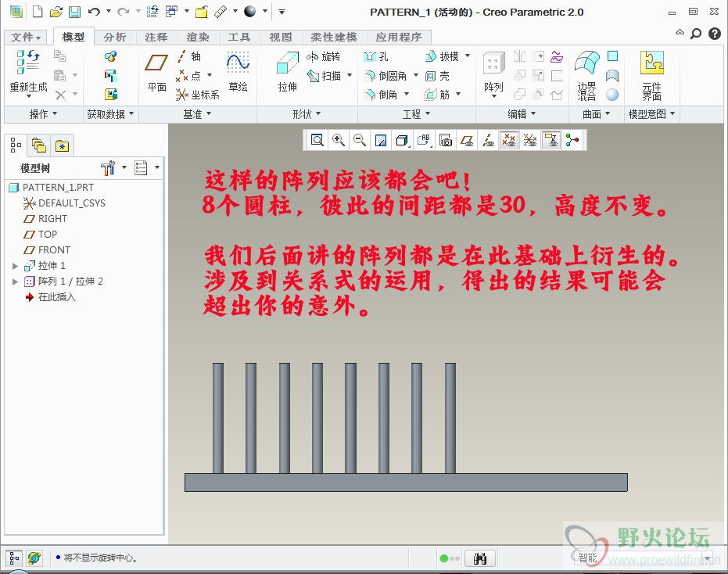Select PATTERN_1.PRT in model tree
The height and width of the screenshot is (574, 728).
coord(52,187)
